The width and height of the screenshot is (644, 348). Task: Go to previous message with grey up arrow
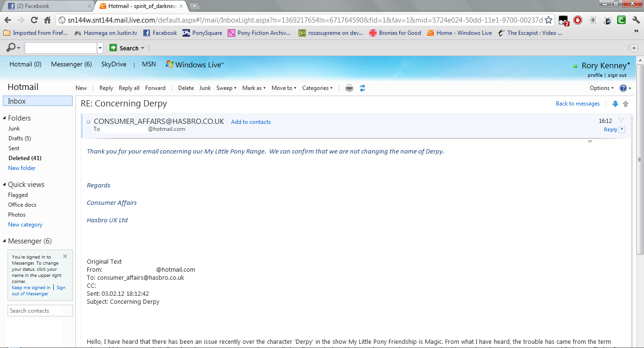tap(626, 104)
